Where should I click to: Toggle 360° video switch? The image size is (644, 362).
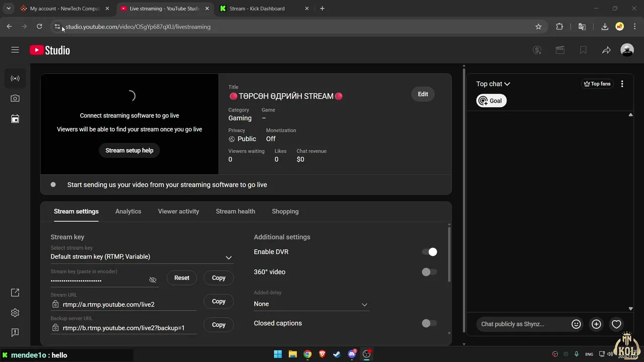429,272
